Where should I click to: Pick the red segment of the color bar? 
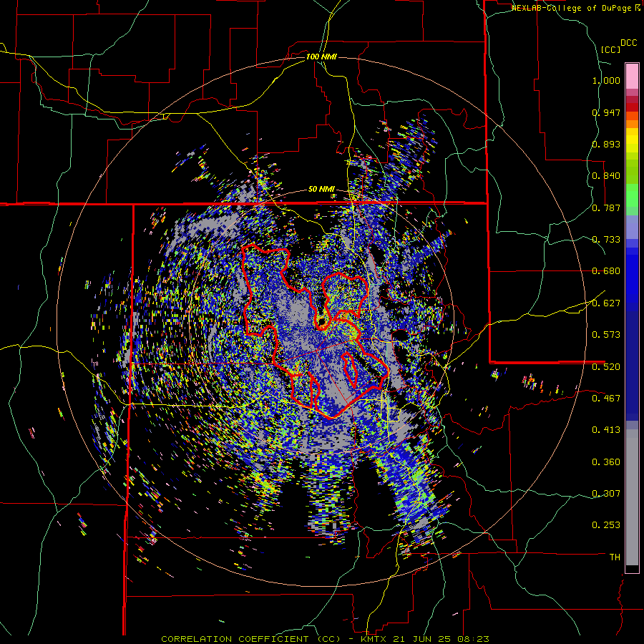pyautogui.click(x=632, y=107)
